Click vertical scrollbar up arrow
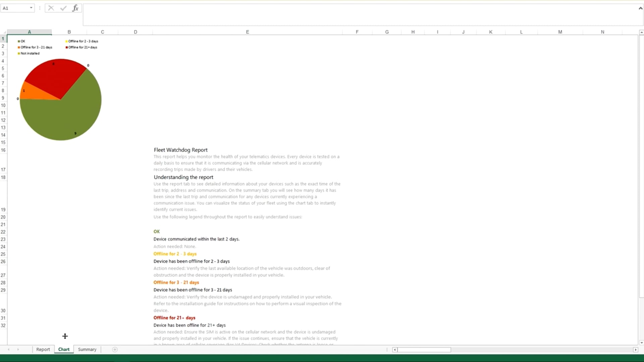The width and height of the screenshot is (644, 362). (x=641, y=33)
